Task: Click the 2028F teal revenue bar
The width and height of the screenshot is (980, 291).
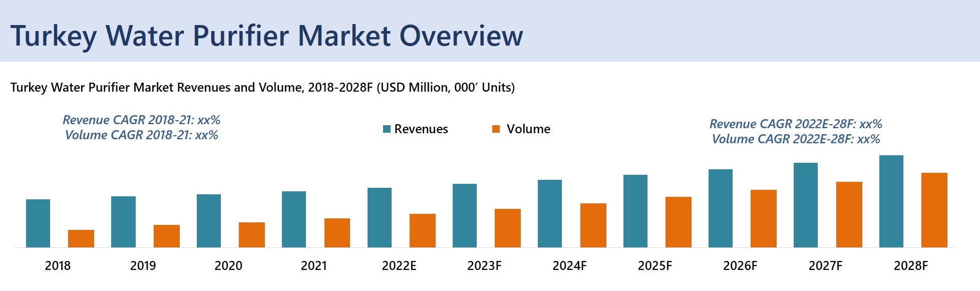Action: pos(891,201)
